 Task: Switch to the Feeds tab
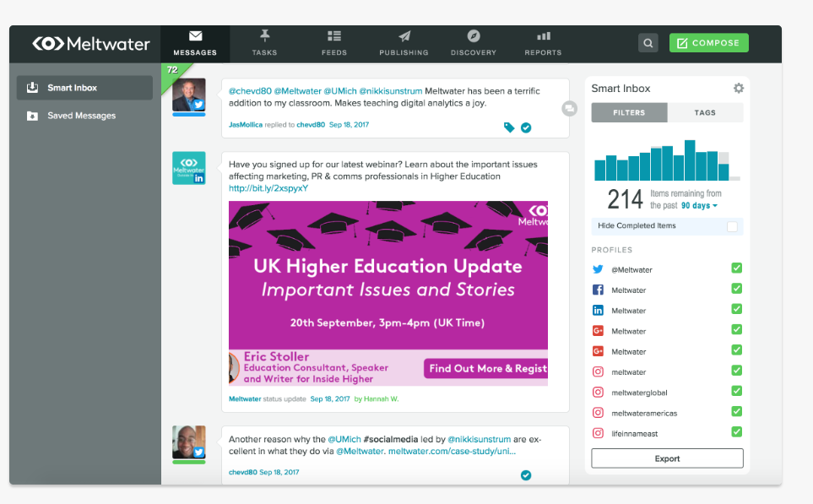click(334, 44)
